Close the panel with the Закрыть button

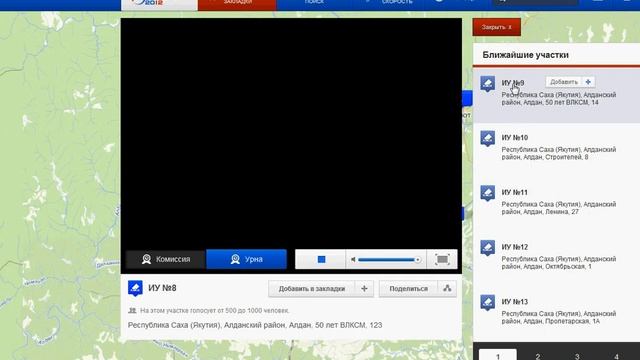click(x=496, y=27)
